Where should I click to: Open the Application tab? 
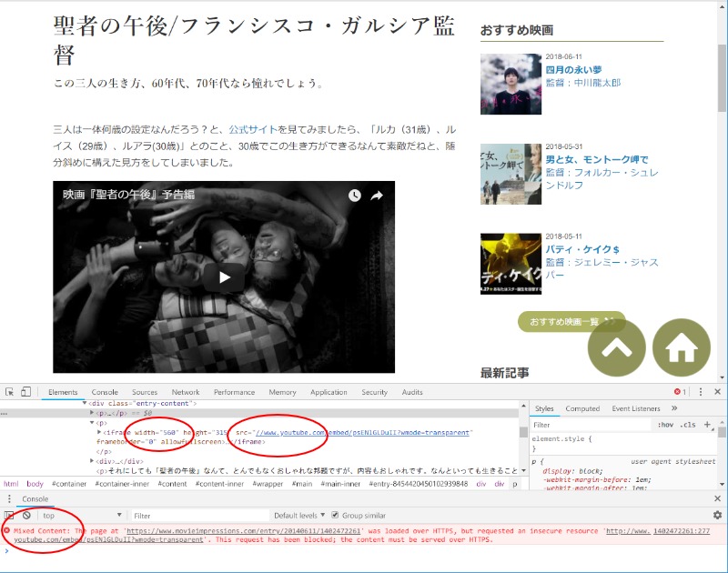click(x=329, y=392)
